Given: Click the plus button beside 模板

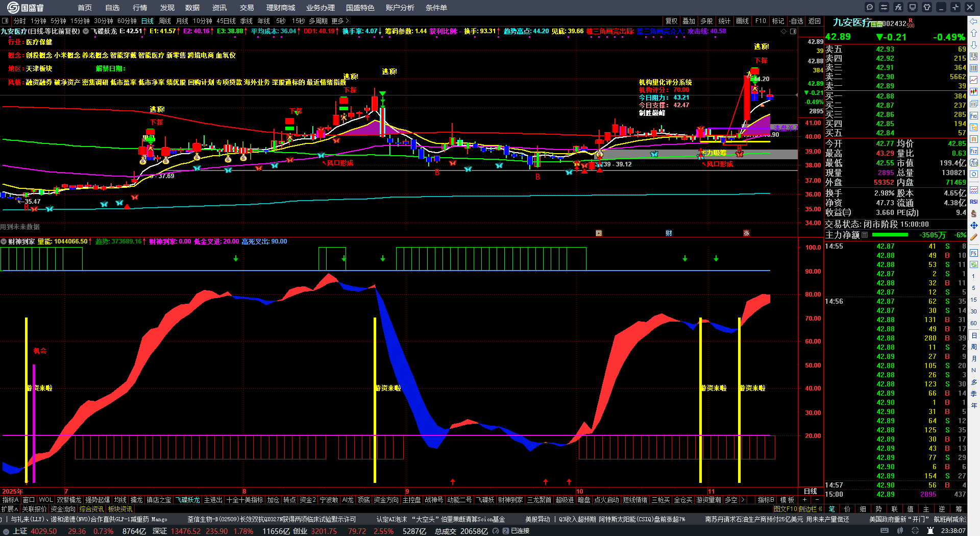Looking at the screenshot, I should point(805,500).
